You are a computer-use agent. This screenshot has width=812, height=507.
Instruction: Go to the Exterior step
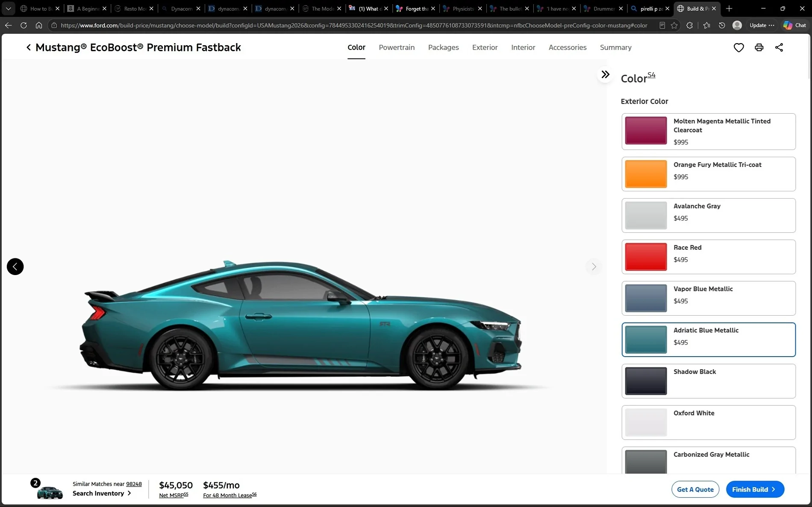485,47
